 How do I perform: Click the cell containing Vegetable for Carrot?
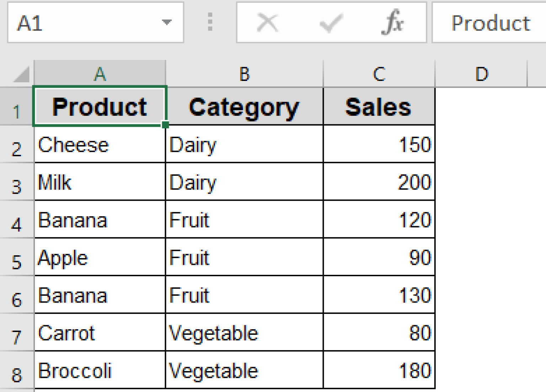pos(244,333)
